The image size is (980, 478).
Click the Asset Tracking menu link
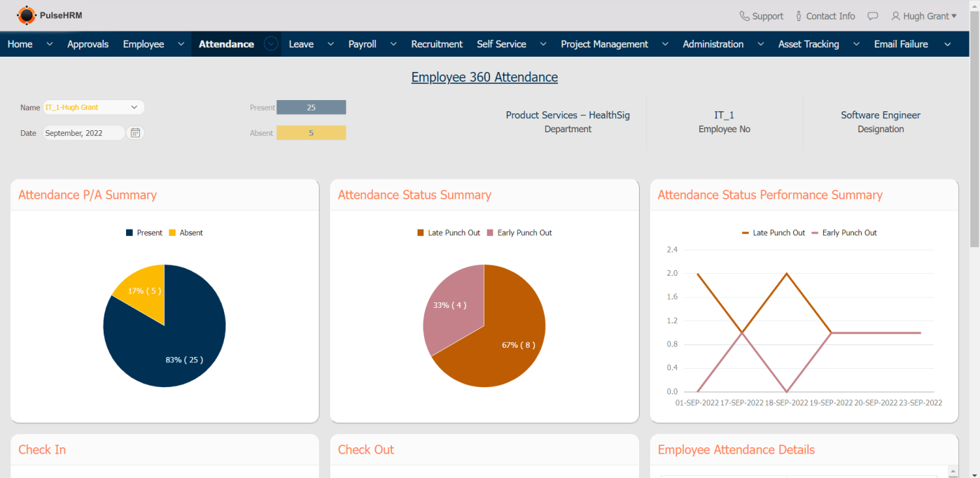[x=808, y=44]
